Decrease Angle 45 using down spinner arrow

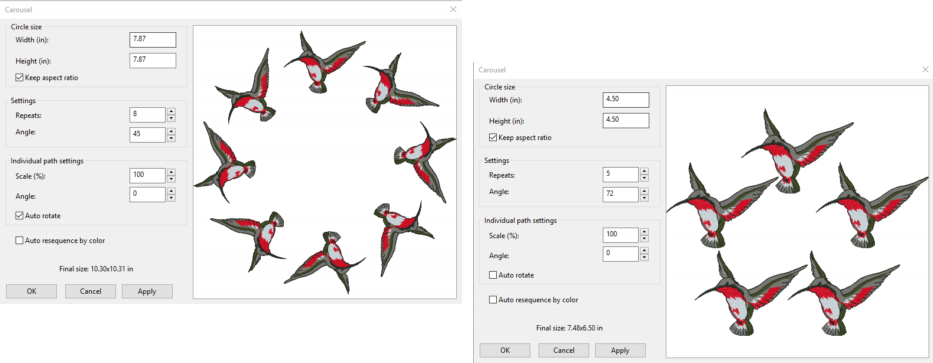pos(171,138)
